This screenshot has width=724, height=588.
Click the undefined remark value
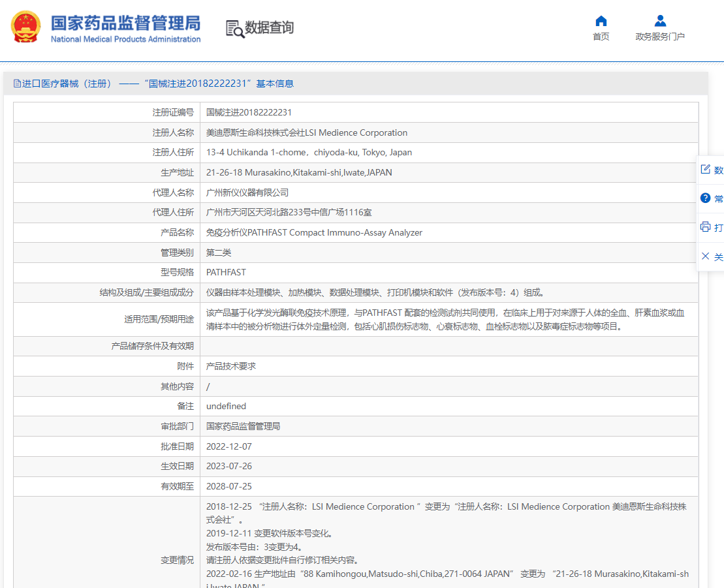click(226, 406)
